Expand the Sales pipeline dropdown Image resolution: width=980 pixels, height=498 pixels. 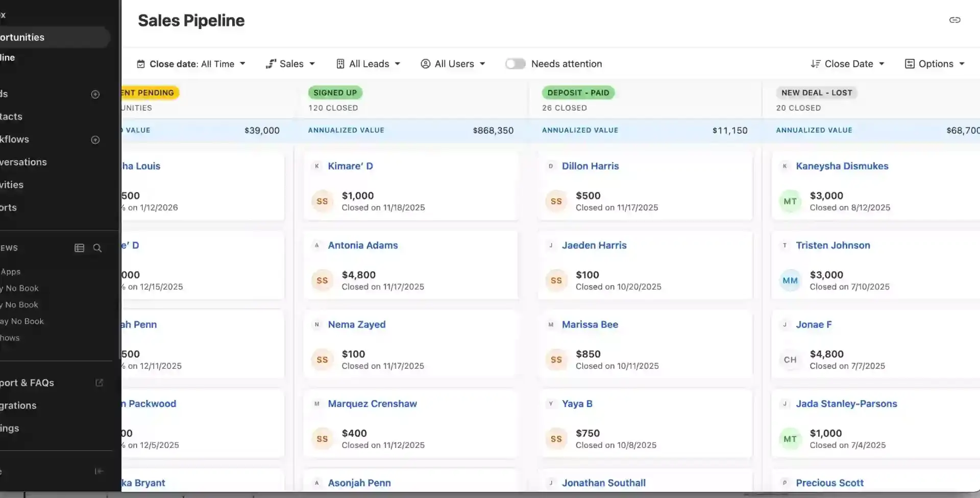[x=290, y=64]
